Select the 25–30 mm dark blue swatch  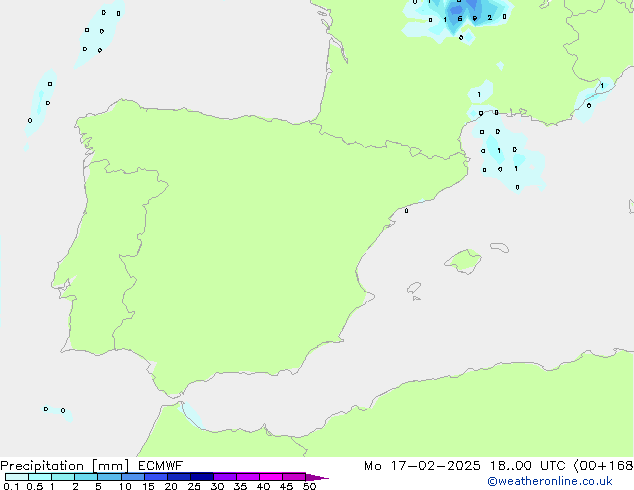point(201,477)
